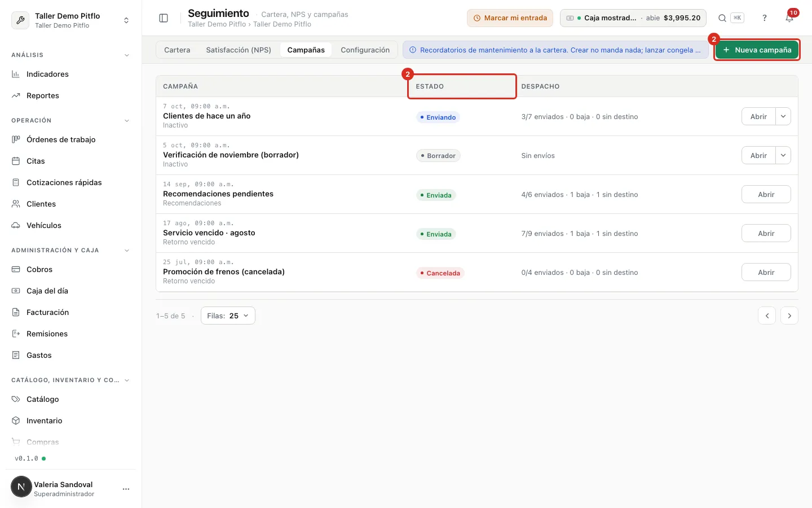The image size is (812, 508).
Task: Click Marcar mi entrada button
Action: coord(510,18)
